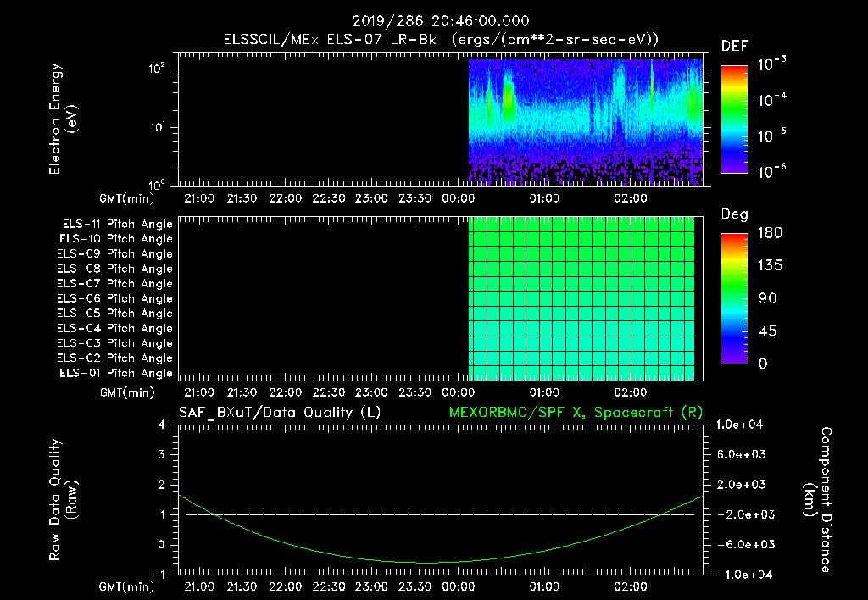This screenshot has height=600, width=868.
Task: Click the 45 tick on the Deg color bar
Action: [768, 331]
